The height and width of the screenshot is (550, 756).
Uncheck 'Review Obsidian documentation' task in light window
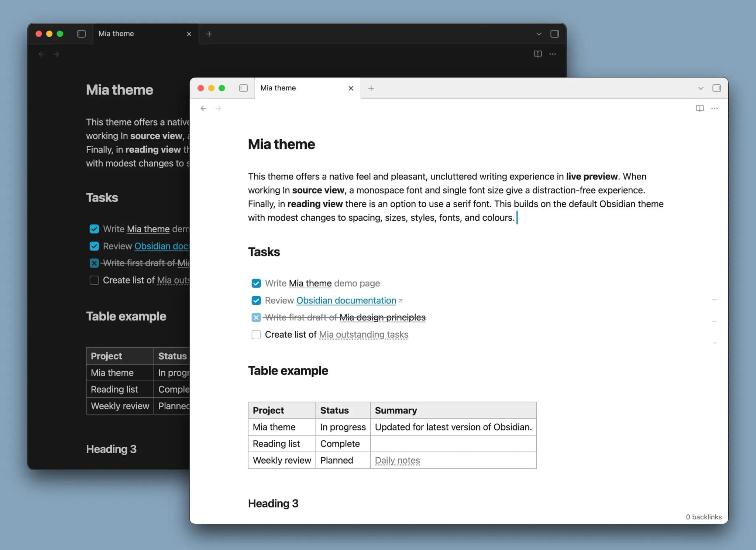(256, 300)
